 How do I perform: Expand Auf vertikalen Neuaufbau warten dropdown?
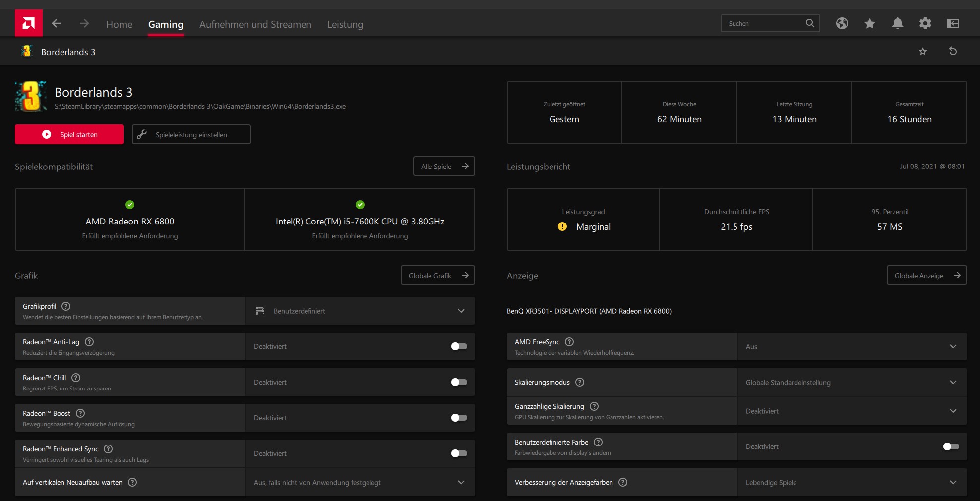click(x=360, y=482)
